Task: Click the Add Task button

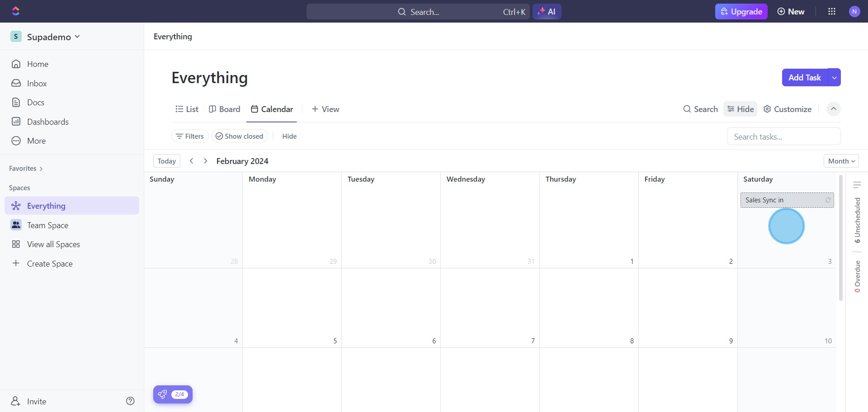Action: point(805,77)
